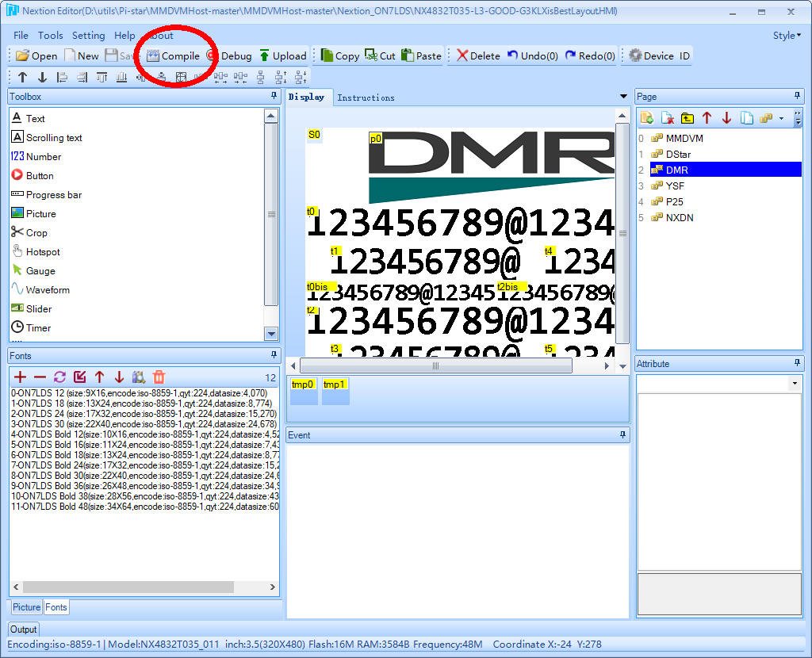The height and width of the screenshot is (658, 812).
Task: Add a new page in the Page panel
Action: (647, 118)
